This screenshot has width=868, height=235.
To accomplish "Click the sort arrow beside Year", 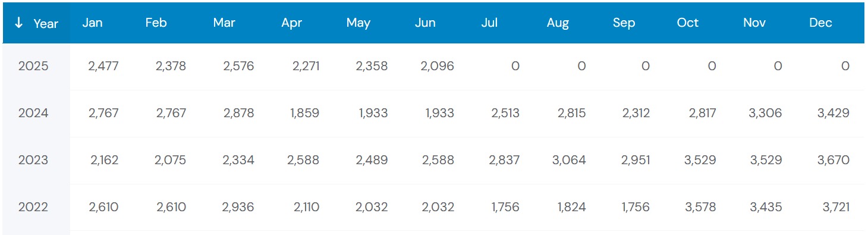I will pyautogui.click(x=19, y=23).
